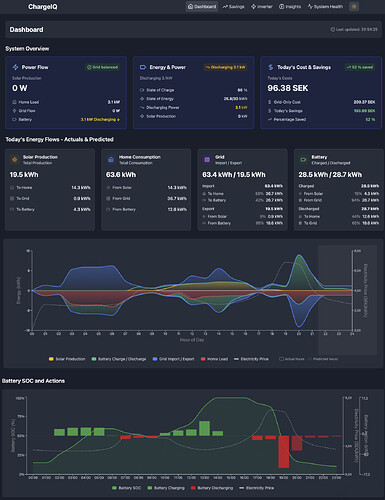The height and width of the screenshot is (500, 385).
Task: Switch to the Savings tab
Action: click(234, 6)
